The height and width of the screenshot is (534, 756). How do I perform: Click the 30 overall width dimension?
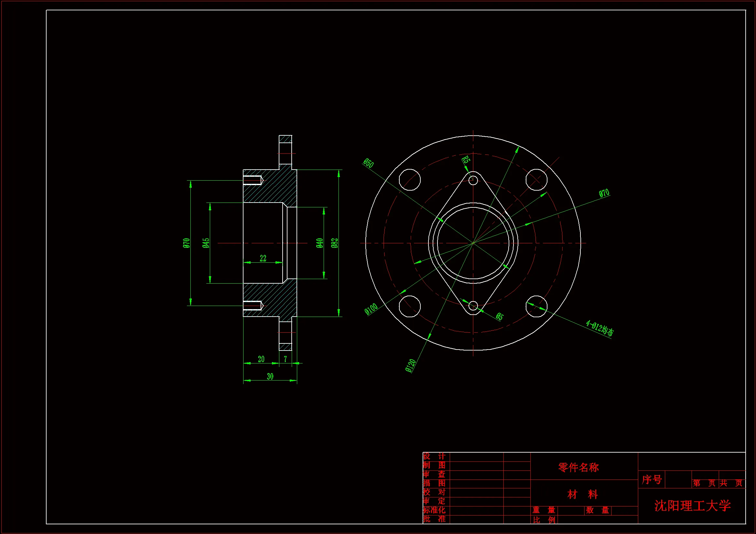click(x=270, y=376)
